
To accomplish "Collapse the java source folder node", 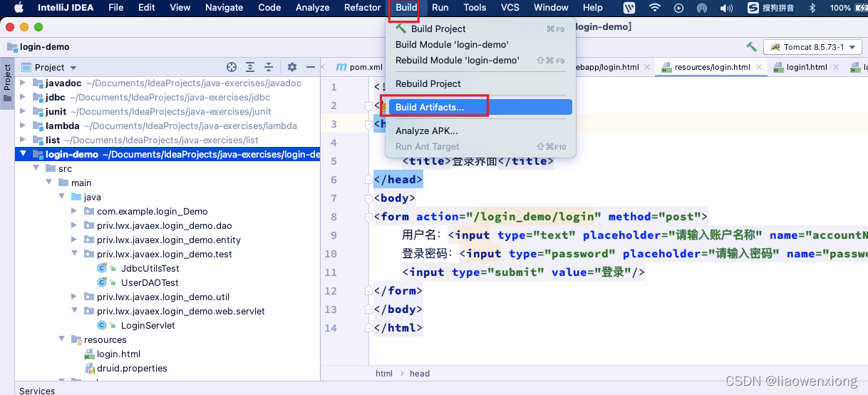I will (x=61, y=197).
